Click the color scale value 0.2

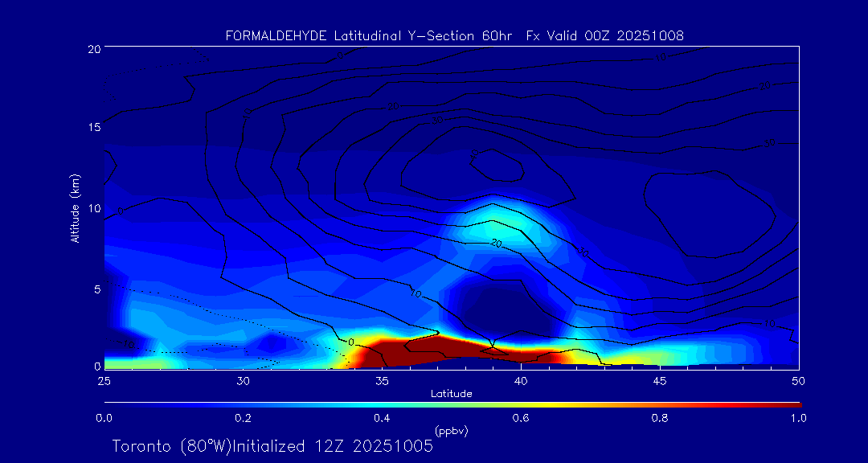tap(243, 418)
